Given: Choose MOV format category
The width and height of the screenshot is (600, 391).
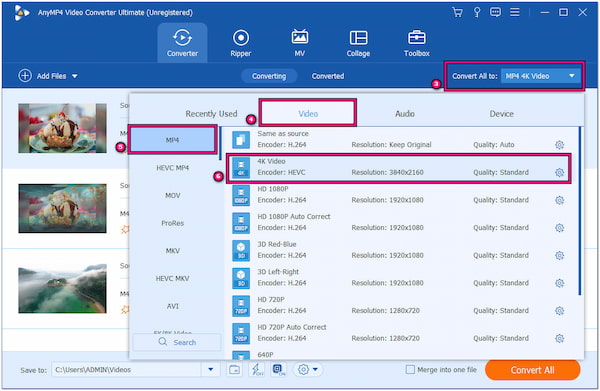Looking at the screenshot, I should 173,196.
